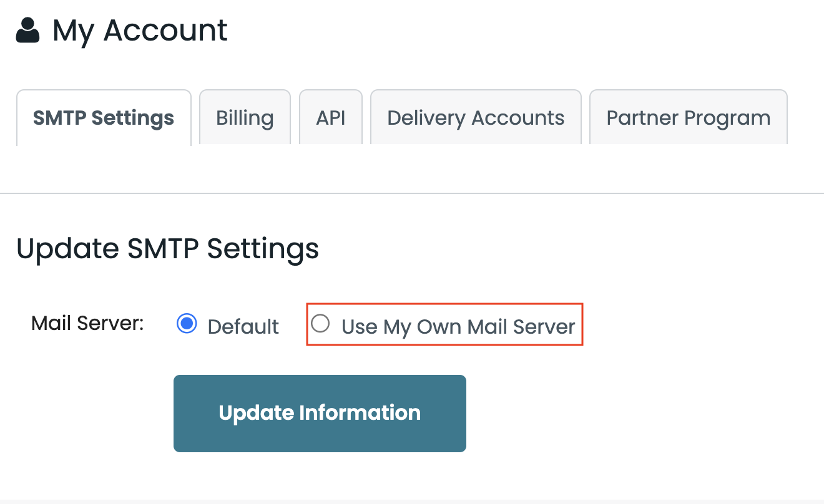Go to the Delivery Accounts tab

pos(476,117)
